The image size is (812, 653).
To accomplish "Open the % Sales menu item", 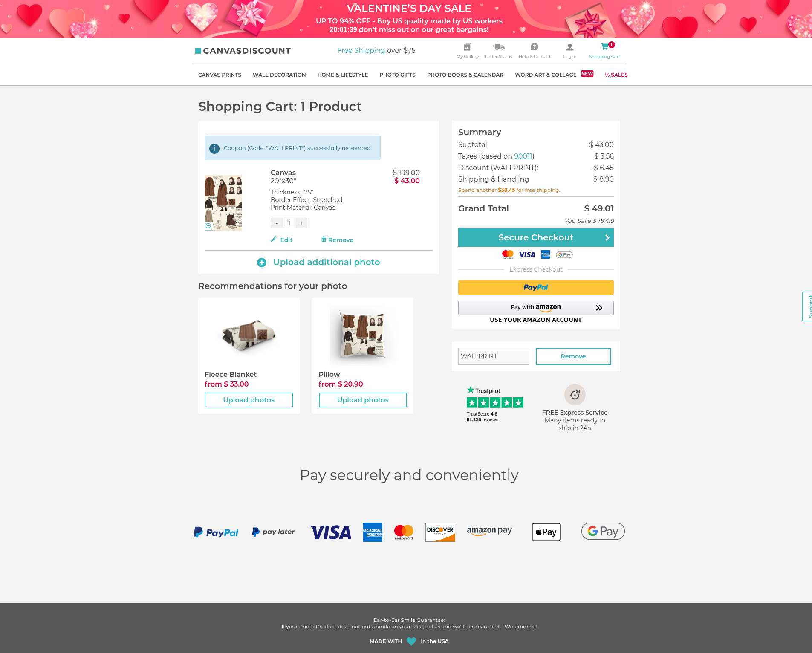I will (x=616, y=75).
